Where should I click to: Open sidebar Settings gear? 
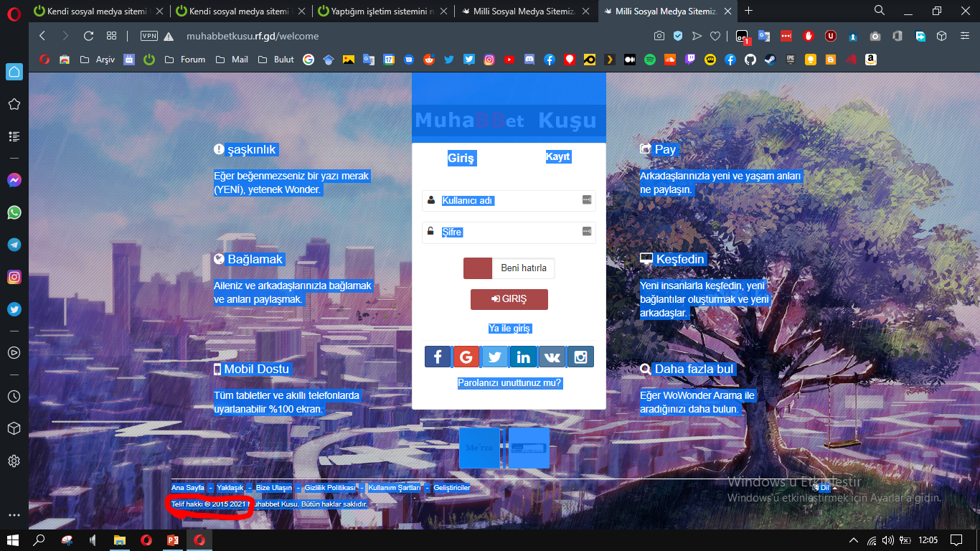pos(14,461)
